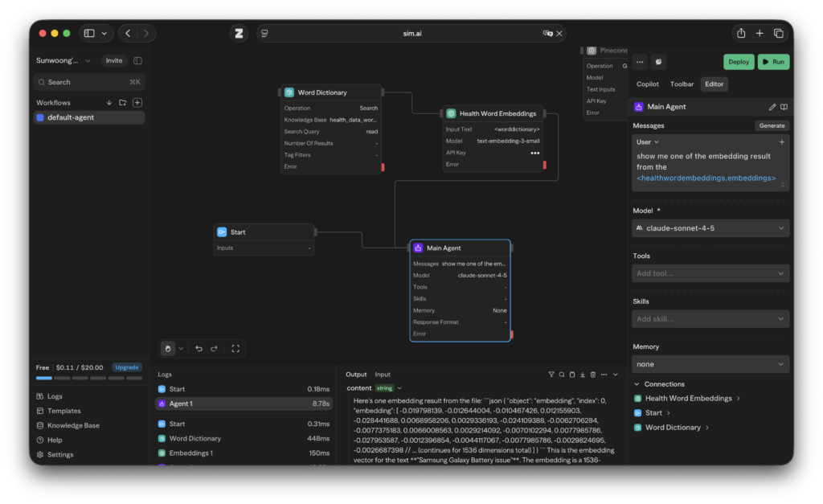Click the Search field in the sidebar
The width and height of the screenshot is (823, 504).
[x=88, y=82]
